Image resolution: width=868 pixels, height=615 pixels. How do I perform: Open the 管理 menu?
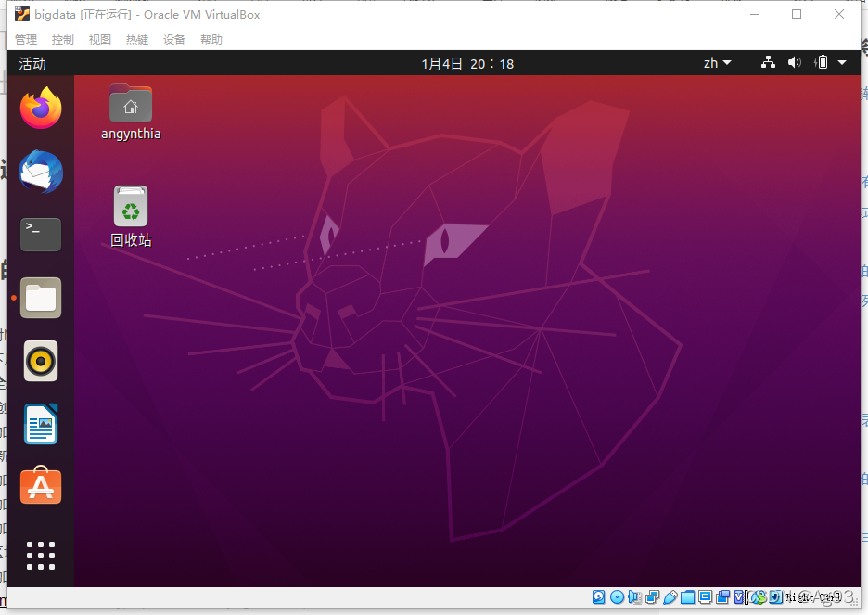25,39
